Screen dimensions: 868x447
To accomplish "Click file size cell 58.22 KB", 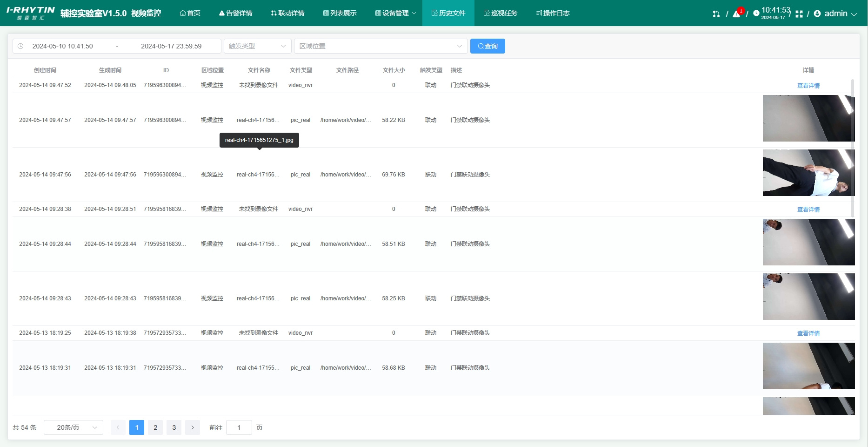I will [x=394, y=120].
